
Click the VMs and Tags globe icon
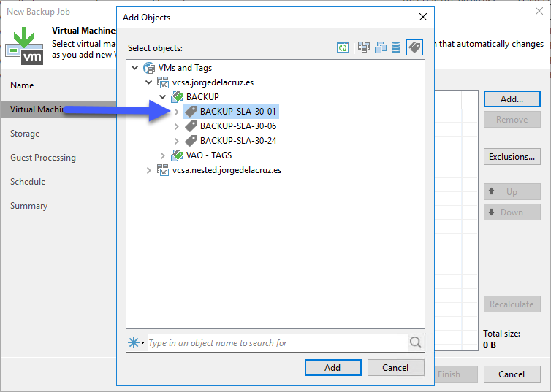coord(149,68)
